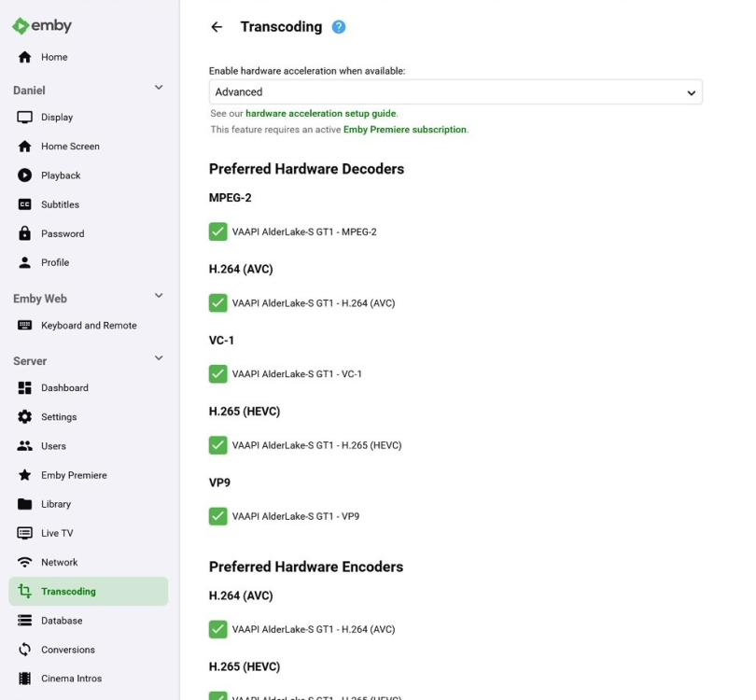
Task: Toggle H.264 (AVC) hardware encoder checkbox
Action: [217, 630]
